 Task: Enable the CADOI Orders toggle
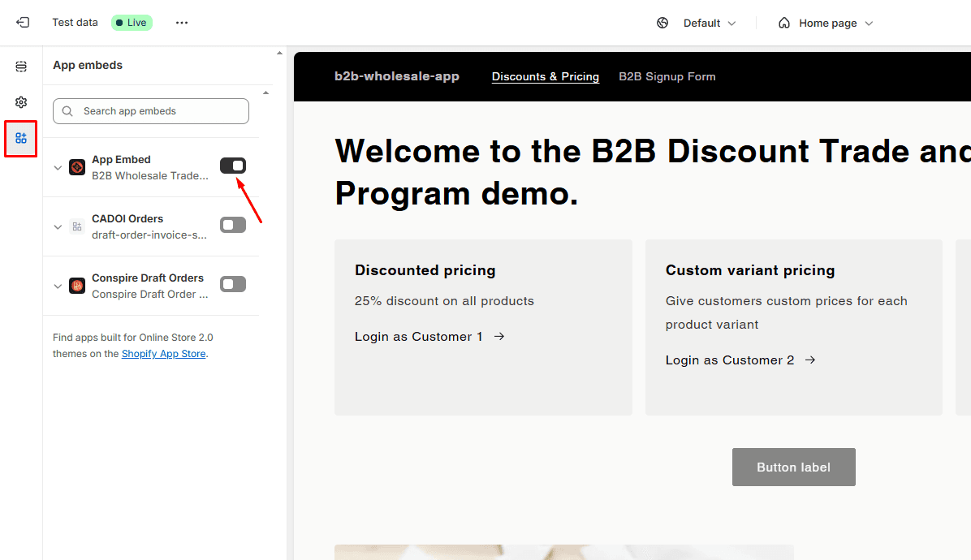233,225
